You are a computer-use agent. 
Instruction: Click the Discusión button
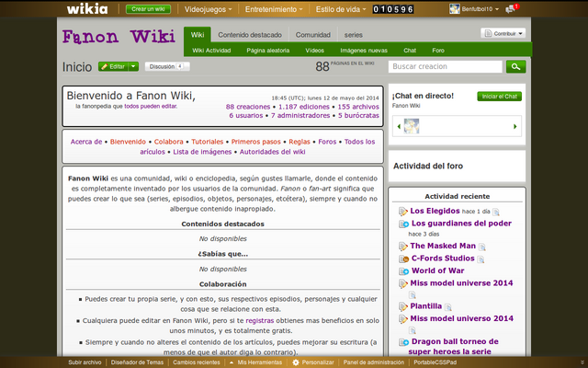pos(167,66)
